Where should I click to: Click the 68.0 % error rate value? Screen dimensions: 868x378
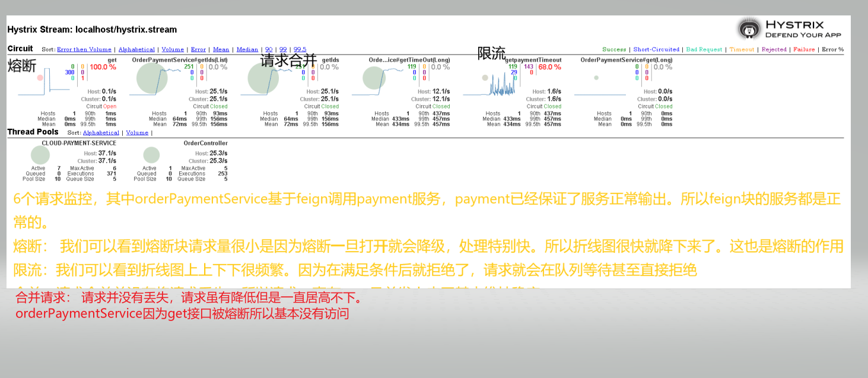point(549,67)
